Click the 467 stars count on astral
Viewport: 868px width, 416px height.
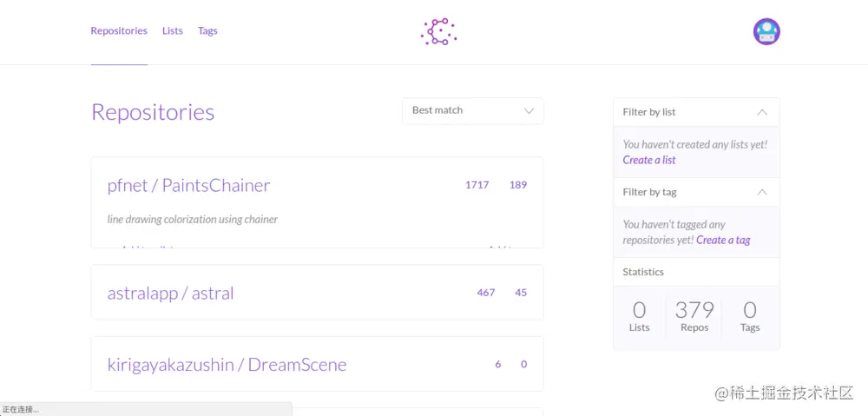(485, 293)
